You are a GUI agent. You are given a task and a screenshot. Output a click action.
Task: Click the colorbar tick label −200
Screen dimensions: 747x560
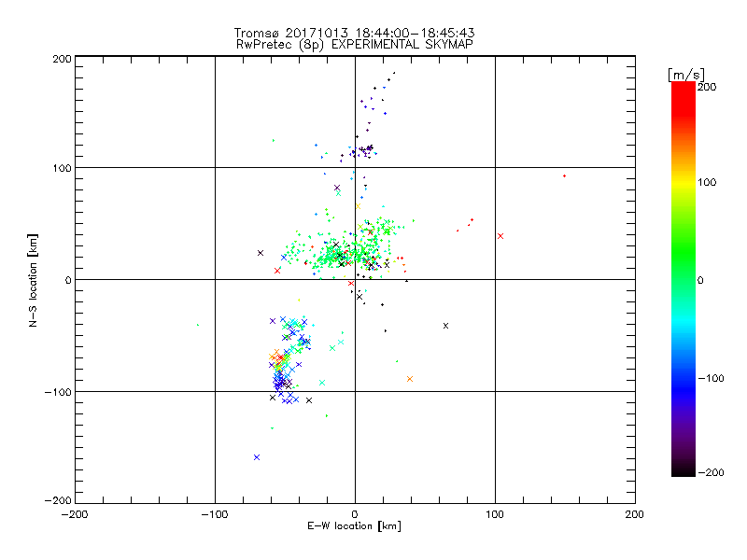[711, 472]
